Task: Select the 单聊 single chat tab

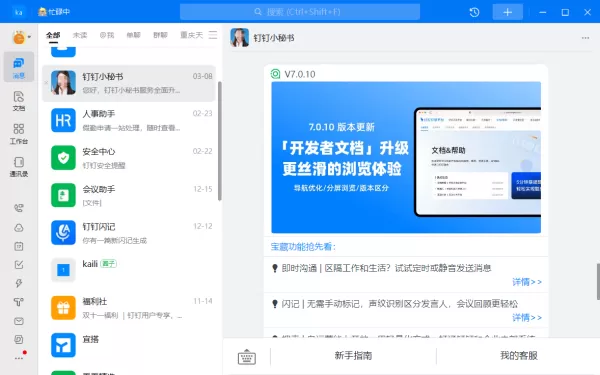Action: (134, 35)
